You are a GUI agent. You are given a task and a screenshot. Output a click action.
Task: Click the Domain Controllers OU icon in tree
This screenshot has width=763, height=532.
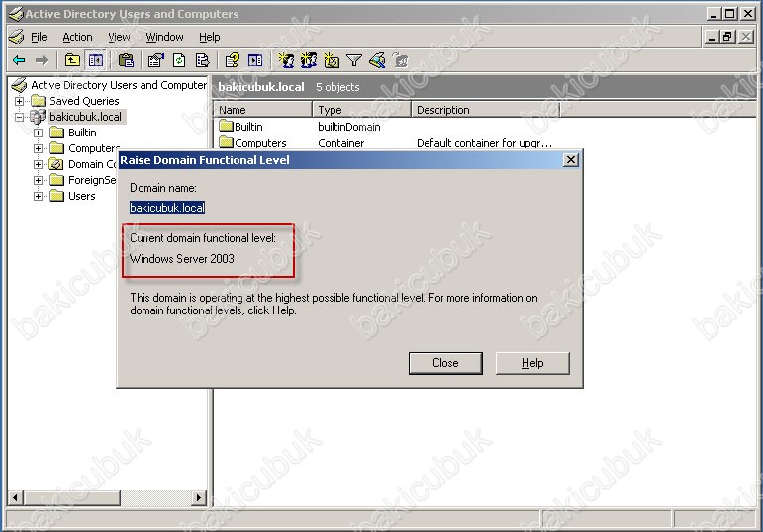pos(56,164)
